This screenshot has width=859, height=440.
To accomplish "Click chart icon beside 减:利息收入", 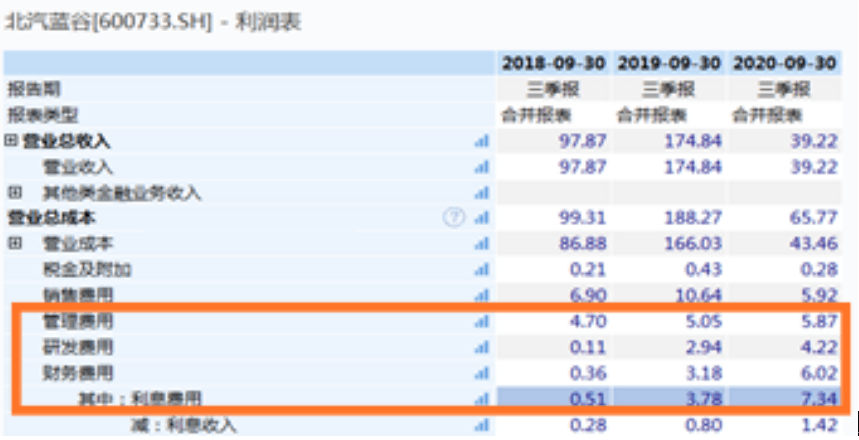I will coord(480,426).
